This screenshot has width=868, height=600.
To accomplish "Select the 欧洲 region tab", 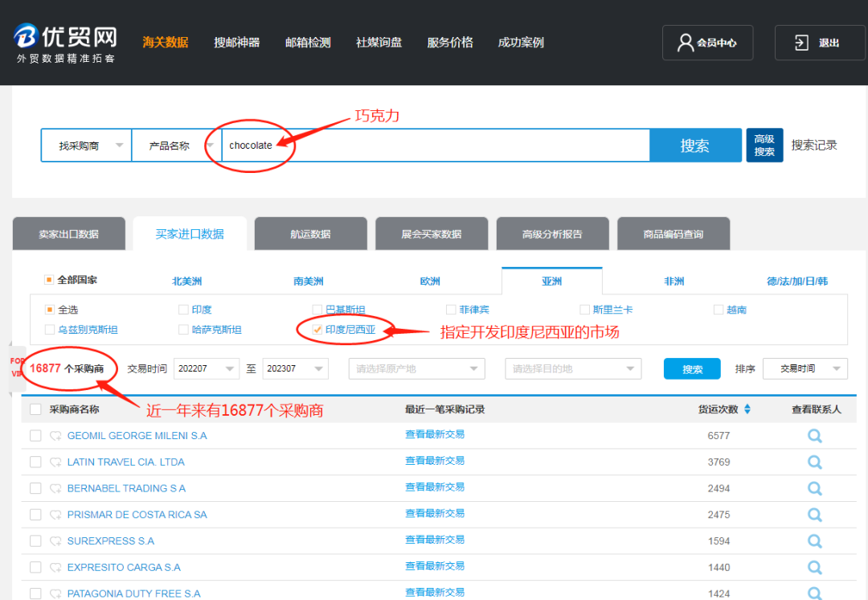I will coord(430,282).
